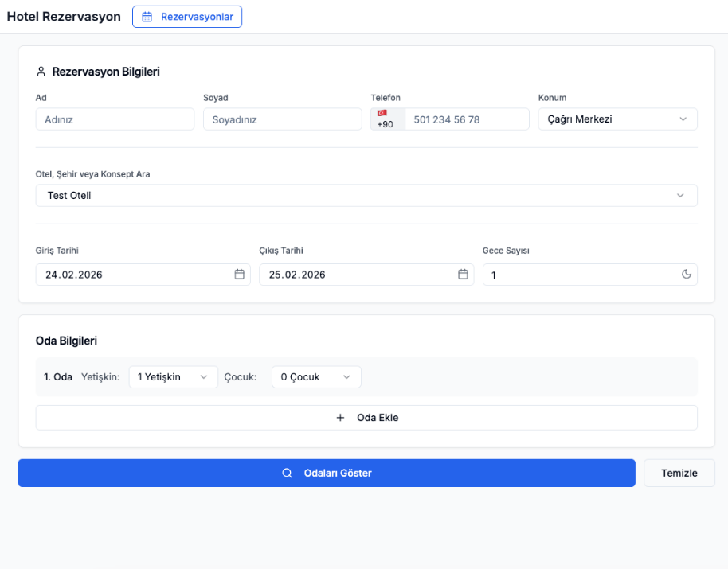Click the plus icon beside Oda Ekle

340,418
